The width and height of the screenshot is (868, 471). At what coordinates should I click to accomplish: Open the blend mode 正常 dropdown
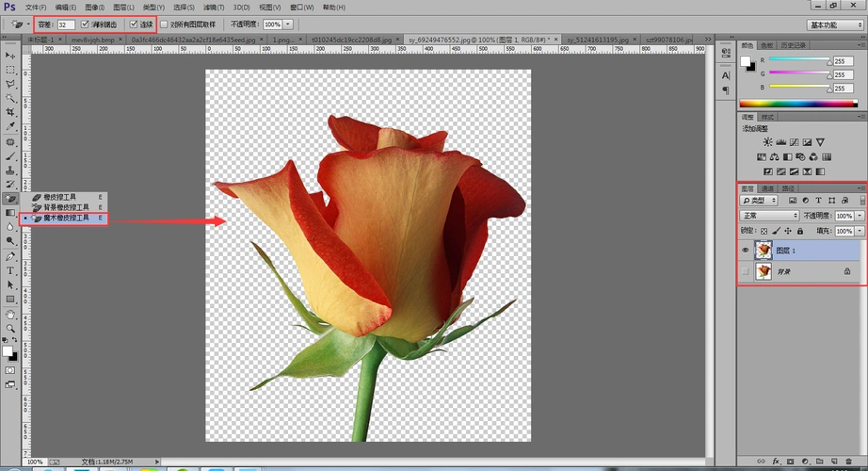(x=769, y=216)
